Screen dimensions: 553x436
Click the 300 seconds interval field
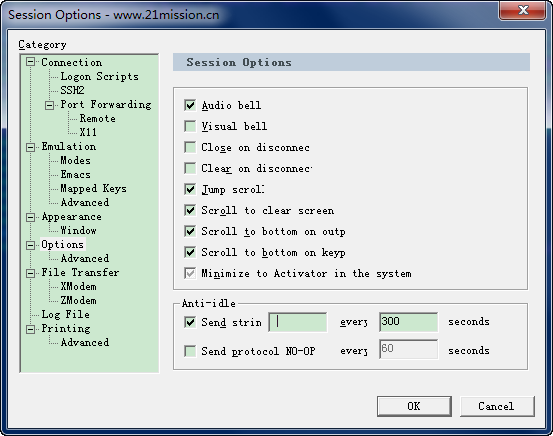coord(408,322)
